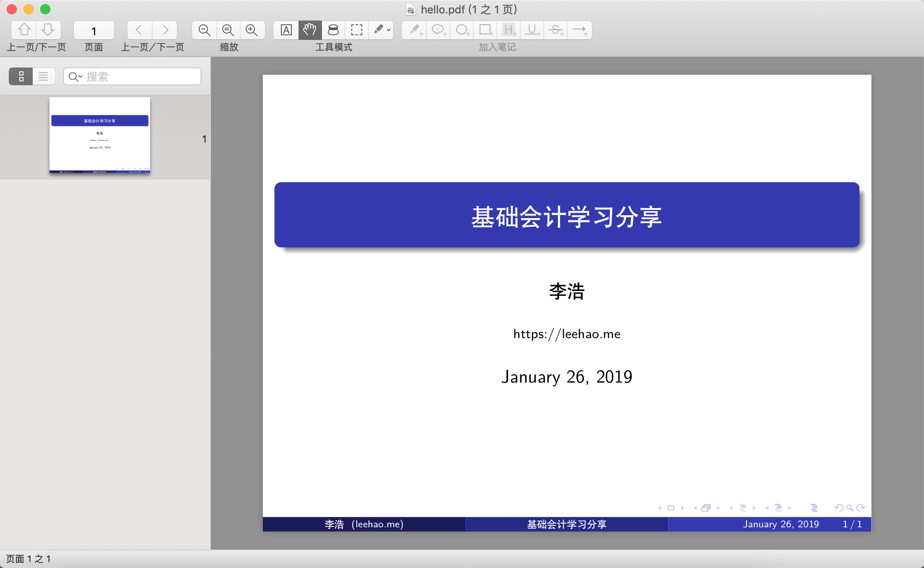Open search options magnifier dropdown

(x=75, y=77)
